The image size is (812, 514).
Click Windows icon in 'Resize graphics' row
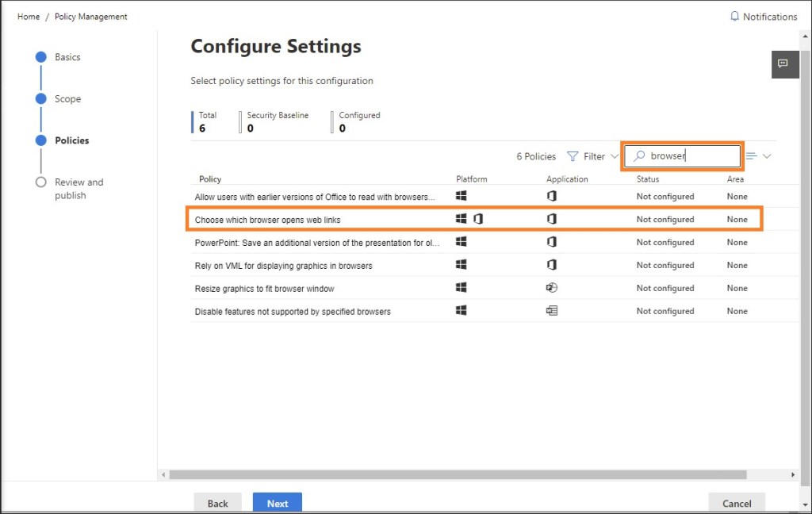pyautogui.click(x=461, y=287)
